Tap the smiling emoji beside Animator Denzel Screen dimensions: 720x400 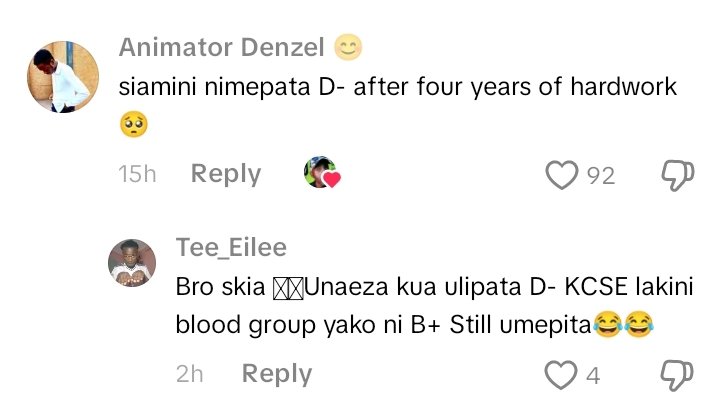[348, 47]
